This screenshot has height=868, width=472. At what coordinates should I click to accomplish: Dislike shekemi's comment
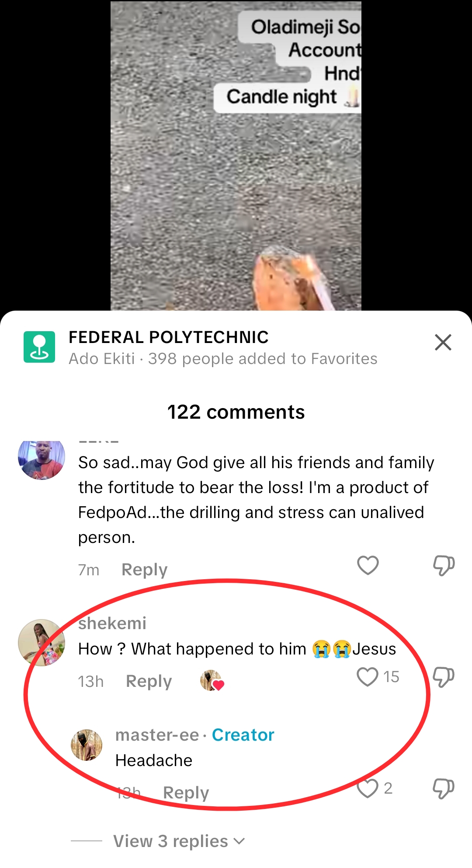pyautogui.click(x=444, y=677)
